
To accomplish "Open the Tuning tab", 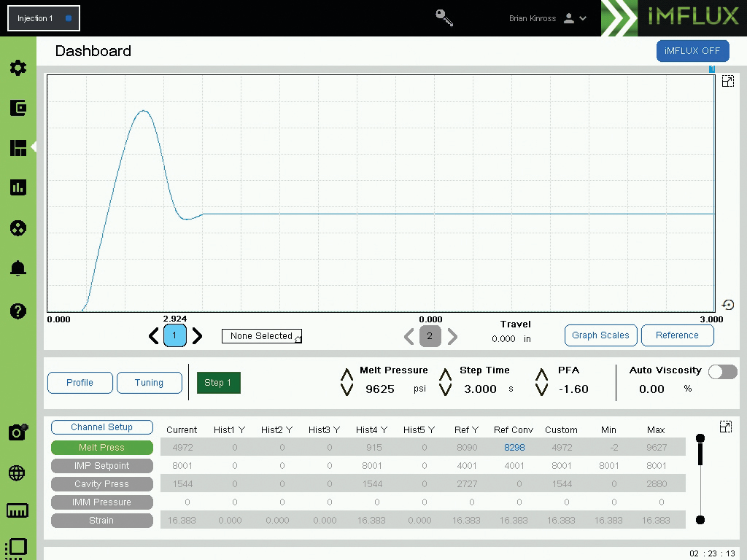I will point(149,383).
